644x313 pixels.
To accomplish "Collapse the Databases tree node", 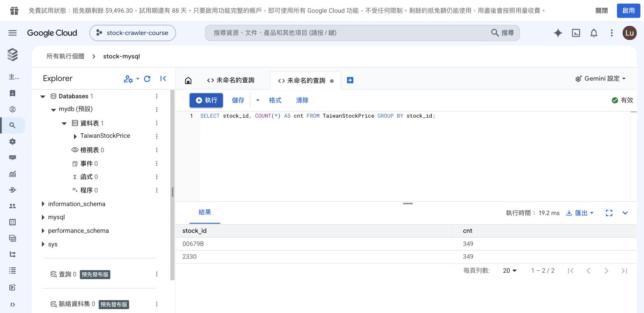I will click(x=43, y=96).
